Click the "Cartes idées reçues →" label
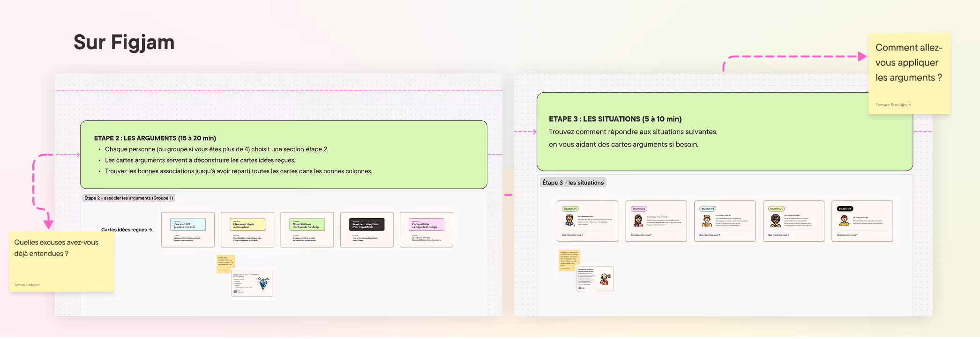The image size is (980, 339). click(127, 230)
